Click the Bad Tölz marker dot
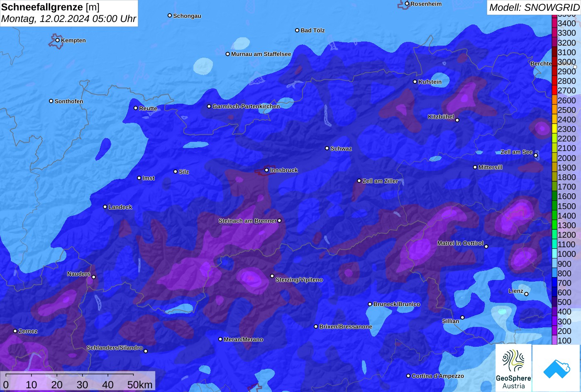The width and height of the screenshot is (581, 392). point(297,30)
